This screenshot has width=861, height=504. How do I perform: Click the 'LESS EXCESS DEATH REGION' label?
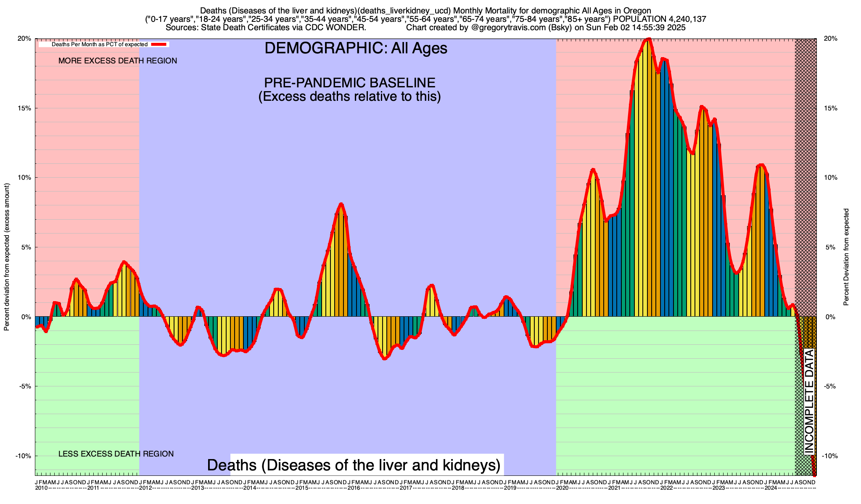(116, 454)
